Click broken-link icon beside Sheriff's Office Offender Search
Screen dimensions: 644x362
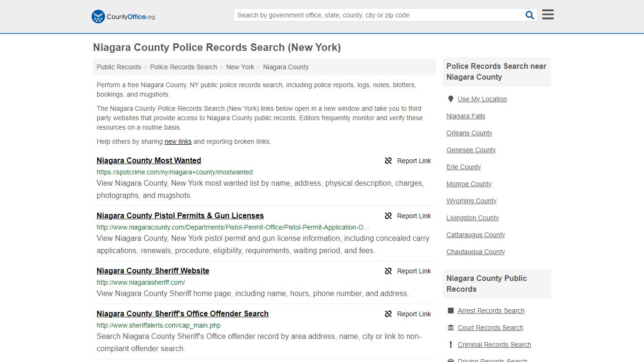point(388,314)
